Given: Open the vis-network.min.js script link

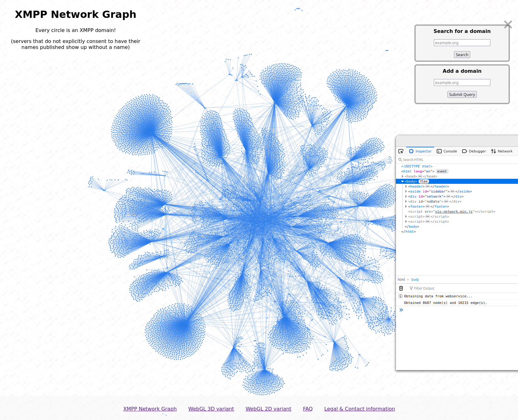Looking at the screenshot, I should pos(454,211).
